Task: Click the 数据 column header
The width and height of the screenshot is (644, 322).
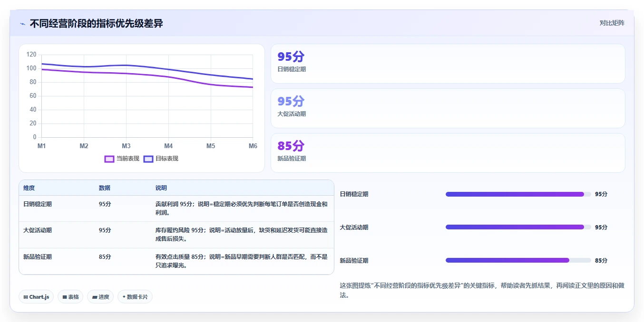Action: coord(105,188)
